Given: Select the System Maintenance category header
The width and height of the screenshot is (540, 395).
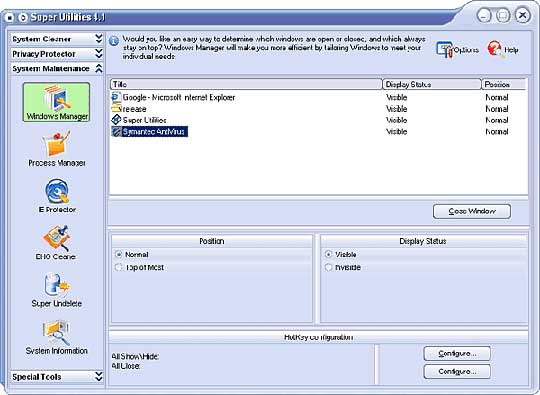Looking at the screenshot, I should 57,69.
